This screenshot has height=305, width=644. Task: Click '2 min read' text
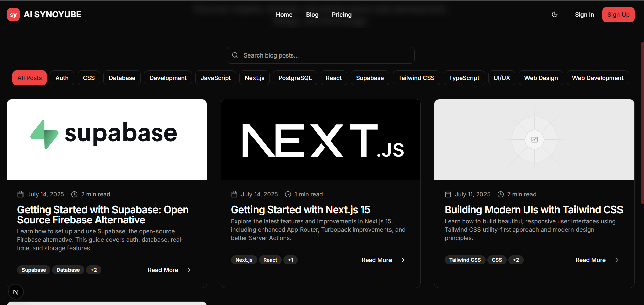coord(95,194)
